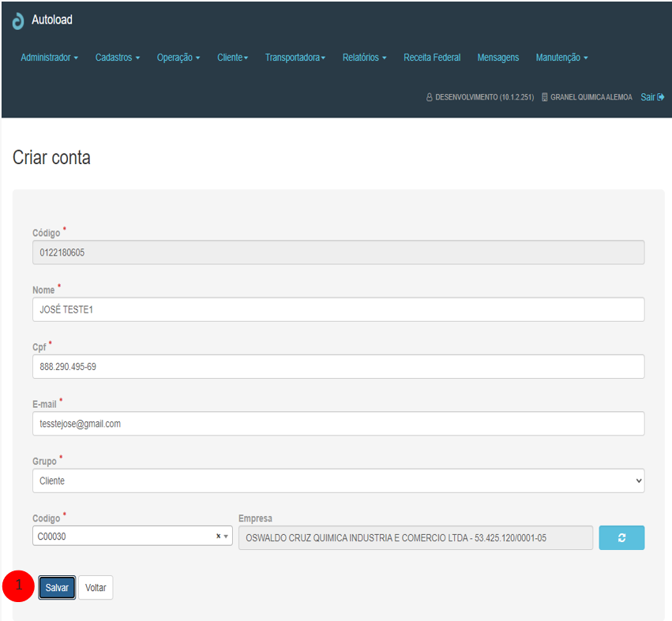Expand the Manutenção menu
672x621 pixels.
tap(561, 58)
